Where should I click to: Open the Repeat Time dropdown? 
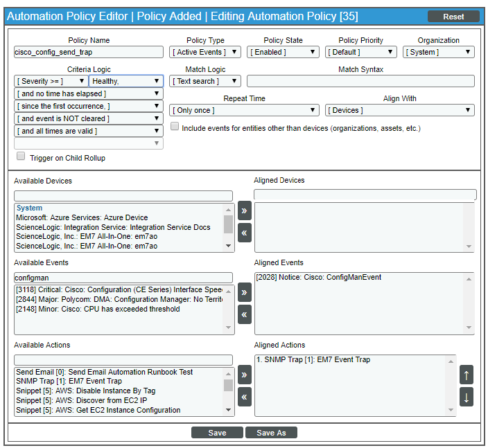pos(244,110)
